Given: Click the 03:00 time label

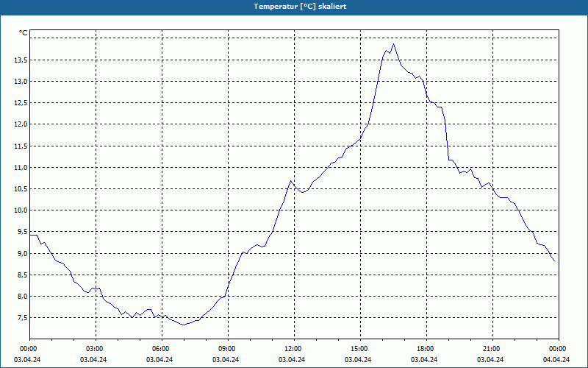Looking at the screenshot, I should [96, 349].
